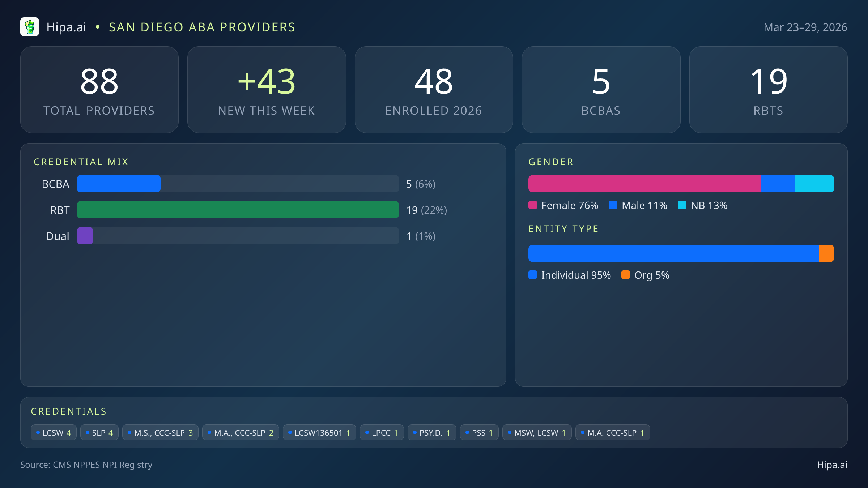Expand the Credential Mix section
The width and height of the screenshot is (868, 488).
pos(81,162)
